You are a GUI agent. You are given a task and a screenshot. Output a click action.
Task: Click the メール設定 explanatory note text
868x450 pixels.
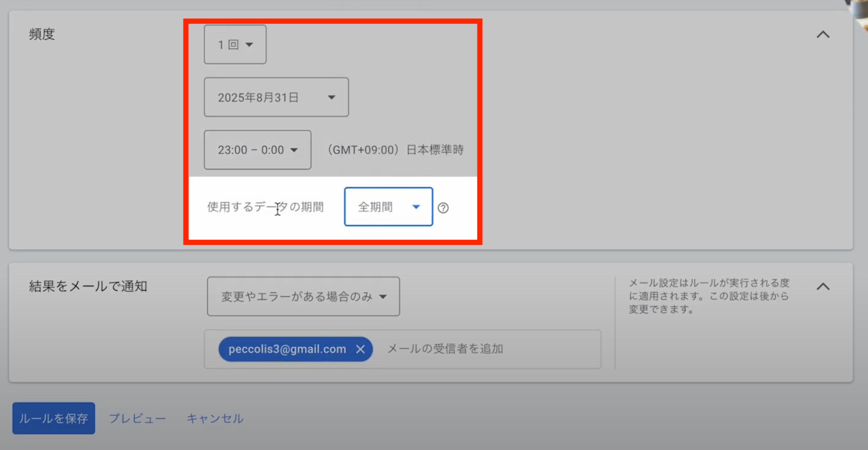tap(709, 296)
